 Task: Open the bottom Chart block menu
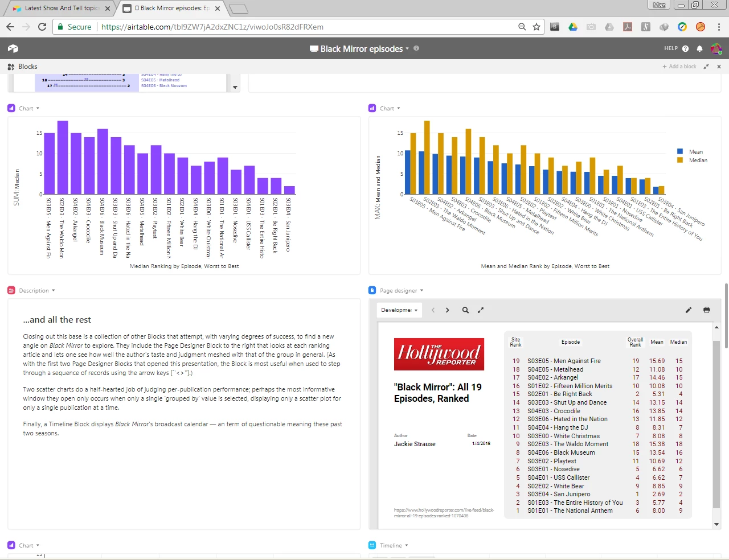[38, 545]
